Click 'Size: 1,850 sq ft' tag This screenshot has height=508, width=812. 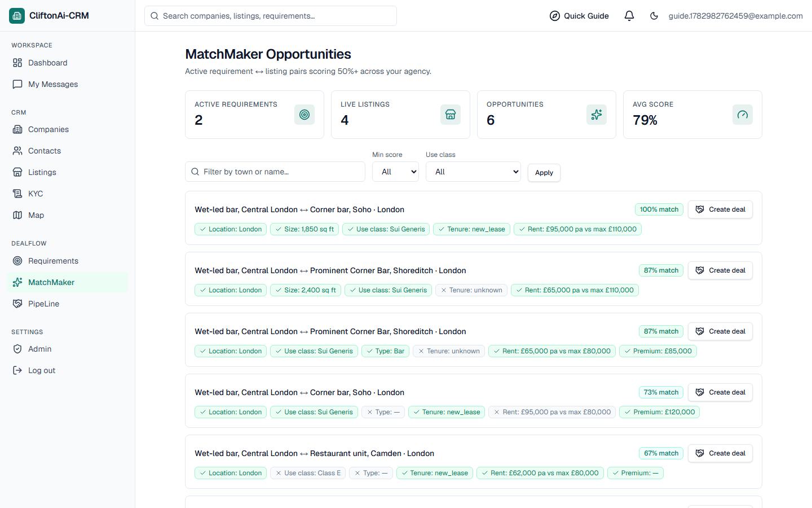coord(304,229)
